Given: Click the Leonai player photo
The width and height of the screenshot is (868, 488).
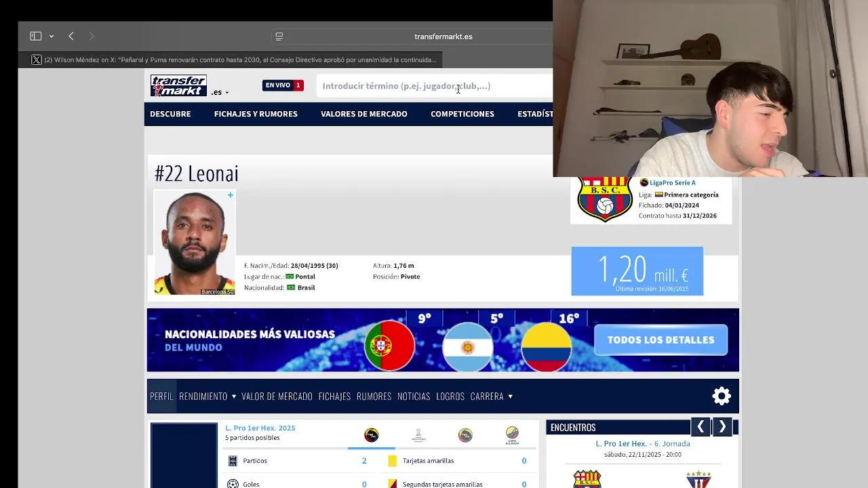Looking at the screenshot, I should click(195, 243).
